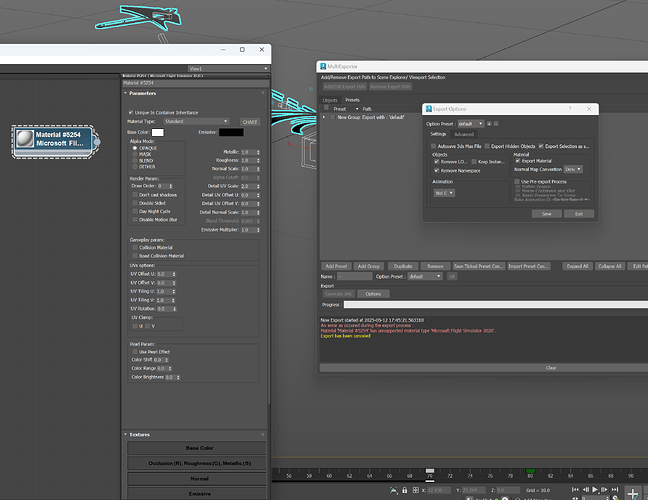This screenshot has height=500, width=648.
Task: Step to next frame in playback controls
Action: 605,489
